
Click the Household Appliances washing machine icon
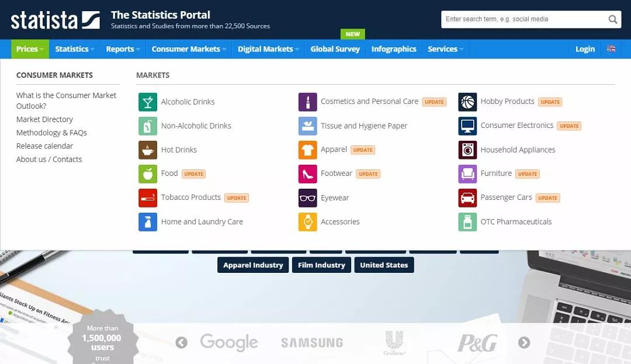(467, 150)
